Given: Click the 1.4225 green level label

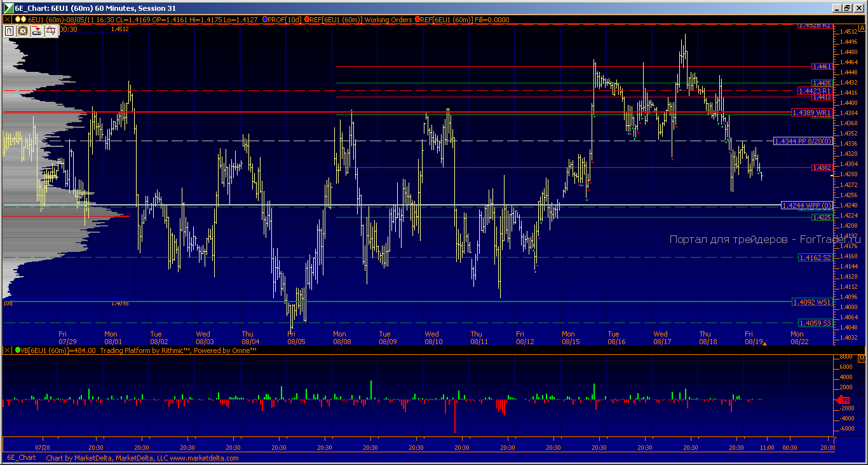Looking at the screenshot, I should point(822,218).
